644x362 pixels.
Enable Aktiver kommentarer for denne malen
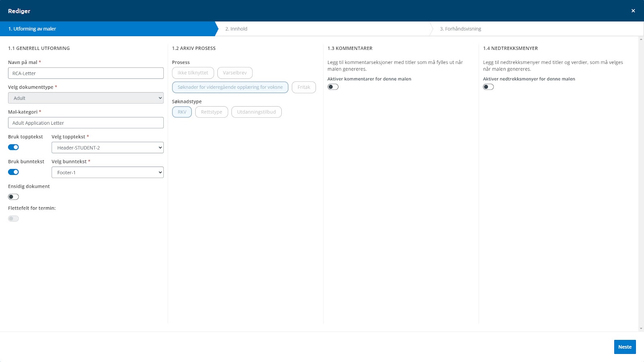coord(333,87)
